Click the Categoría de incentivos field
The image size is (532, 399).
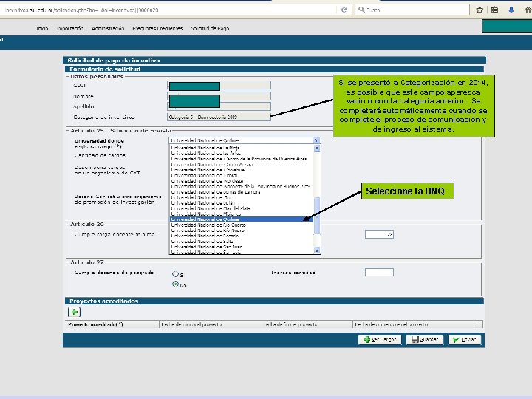click(219, 117)
